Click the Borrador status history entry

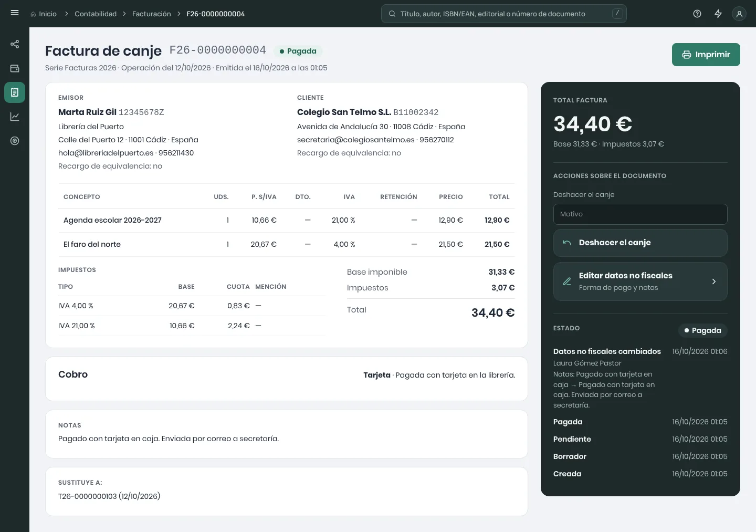coord(640,456)
